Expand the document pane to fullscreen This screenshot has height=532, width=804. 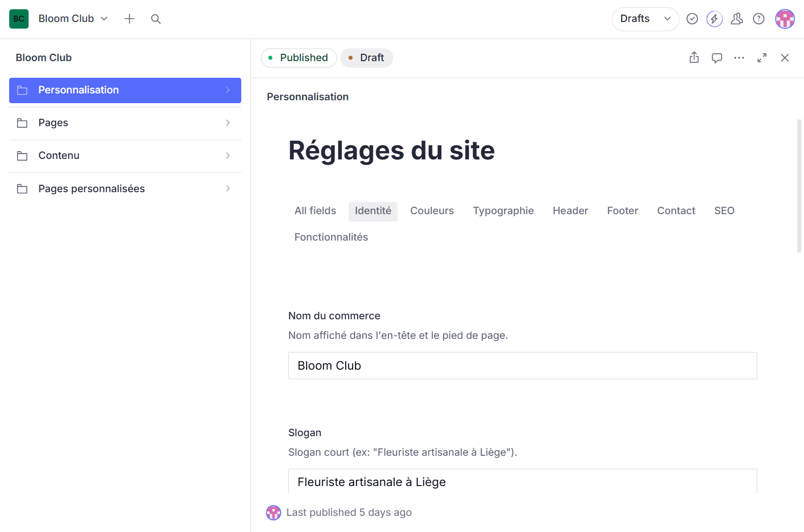click(x=761, y=58)
